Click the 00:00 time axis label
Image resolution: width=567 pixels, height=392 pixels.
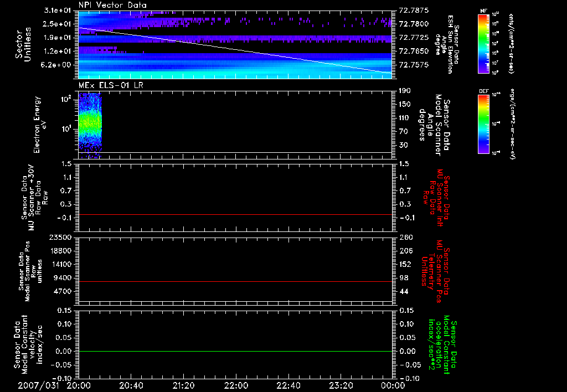[393, 385]
